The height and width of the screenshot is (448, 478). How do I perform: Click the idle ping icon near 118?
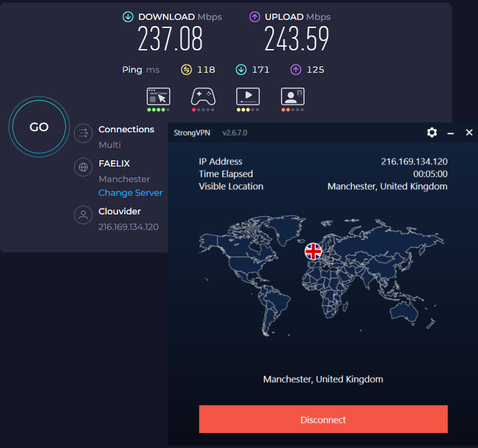point(186,70)
